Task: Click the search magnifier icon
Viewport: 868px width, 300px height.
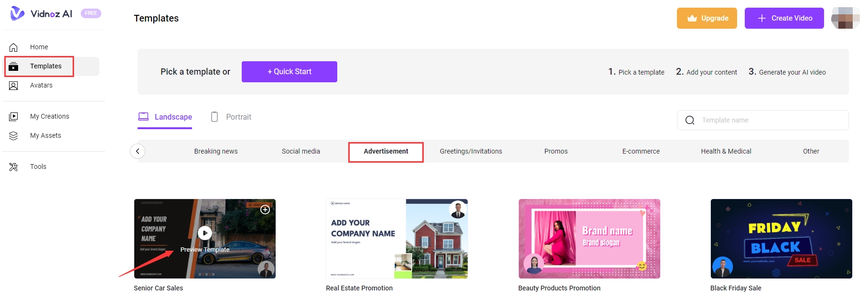Action: [690, 120]
